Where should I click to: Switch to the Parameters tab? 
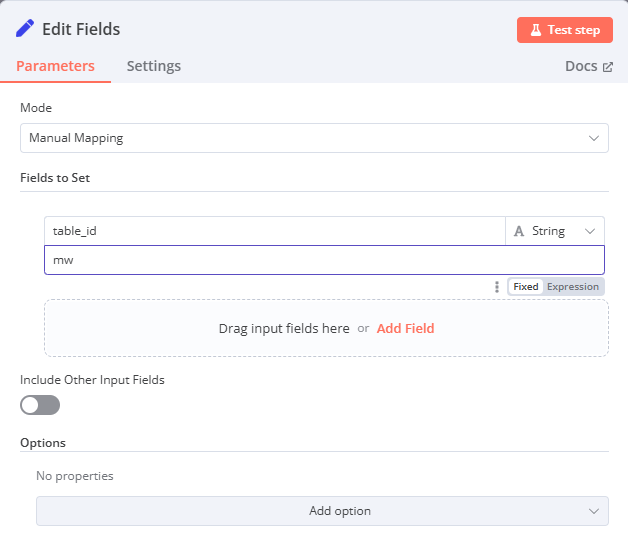coord(55,66)
